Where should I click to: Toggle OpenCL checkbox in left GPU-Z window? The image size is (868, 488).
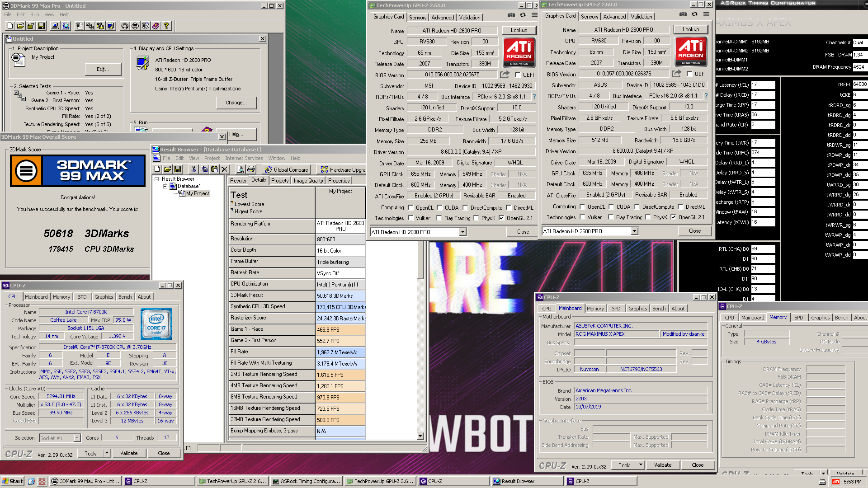point(411,208)
